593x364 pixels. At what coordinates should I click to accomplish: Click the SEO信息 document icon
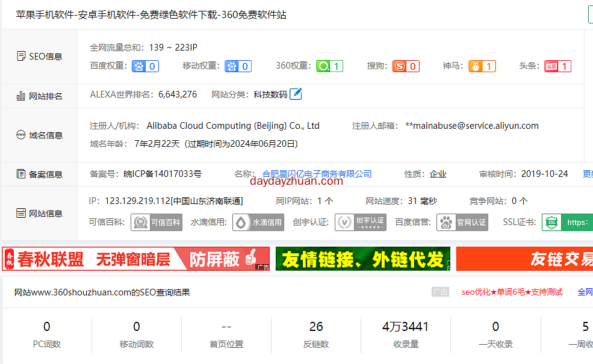[x=21, y=57]
